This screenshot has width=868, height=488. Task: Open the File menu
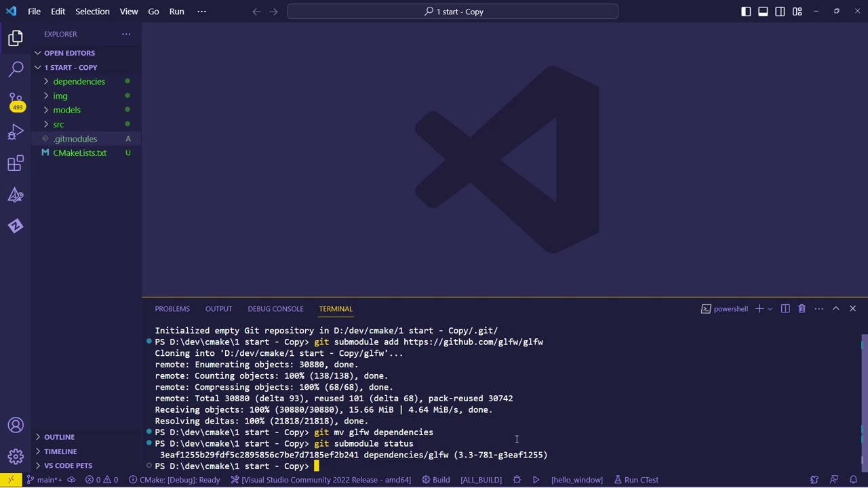click(x=34, y=12)
